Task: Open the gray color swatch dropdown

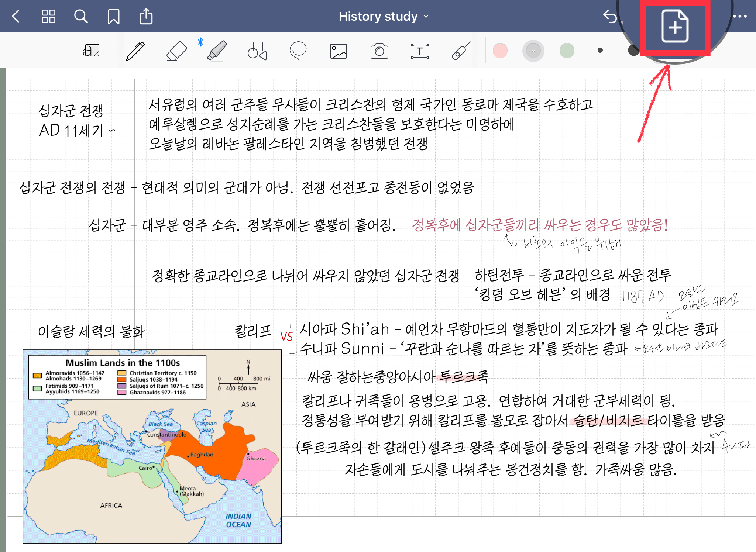Action: pos(533,51)
